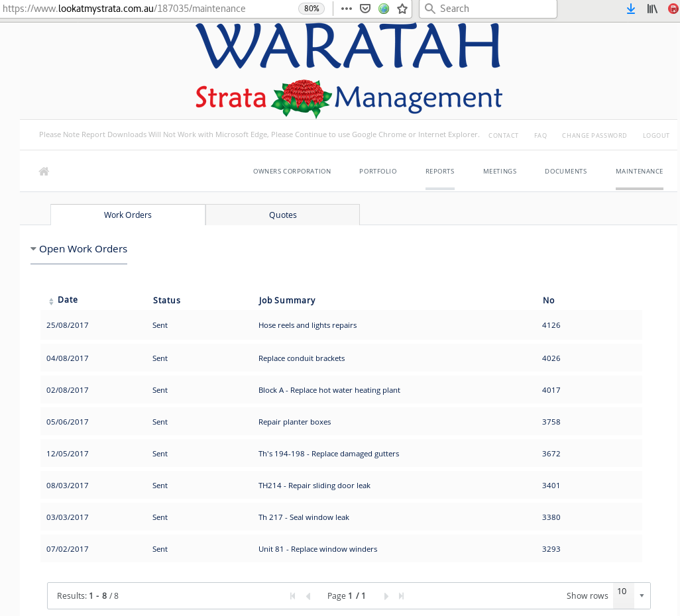
Task: Go to next page of results
Action: [x=386, y=596]
